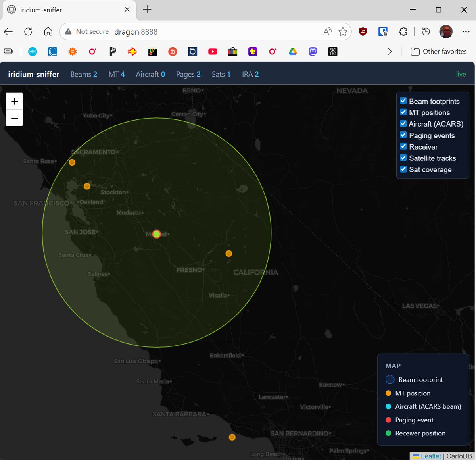Image resolution: width=476 pixels, height=460 pixels.
Task: Open the Aircraft tab
Action: [150, 74]
